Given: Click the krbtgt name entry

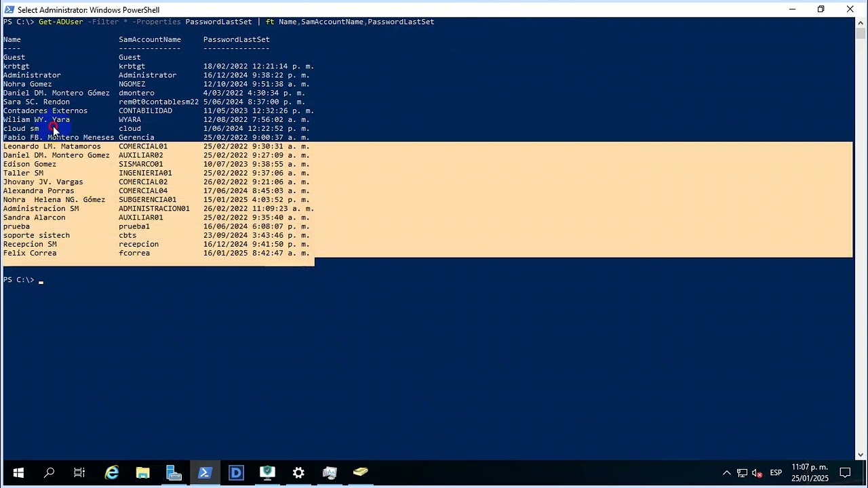Looking at the screenshot, I should [x=16, y=66].
